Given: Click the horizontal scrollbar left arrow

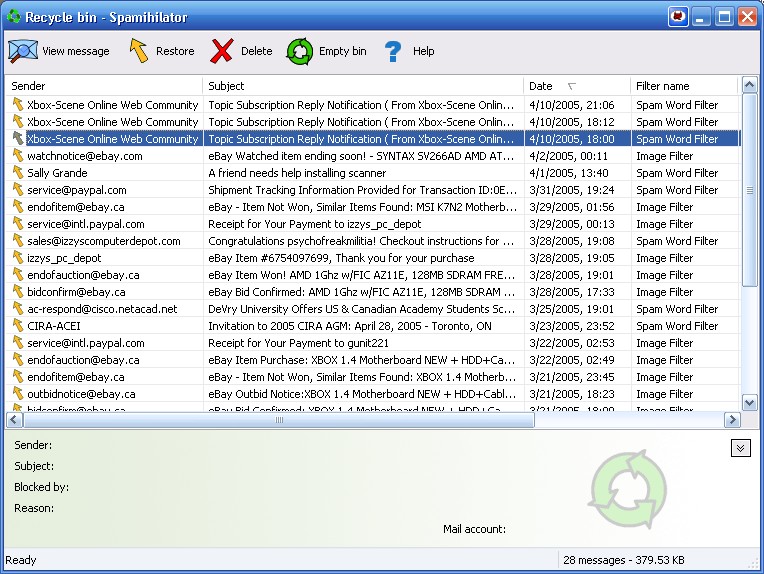Looking at the screenshot, I should tap(14, 420).
